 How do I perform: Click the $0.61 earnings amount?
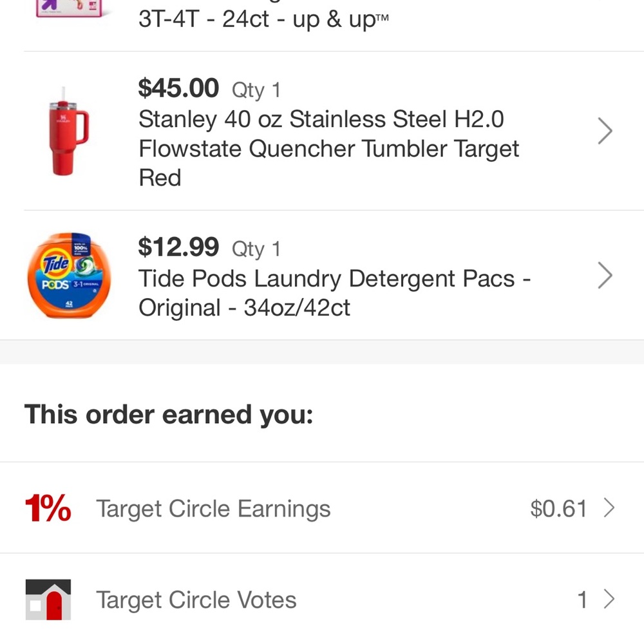click(x=558, y=509)
